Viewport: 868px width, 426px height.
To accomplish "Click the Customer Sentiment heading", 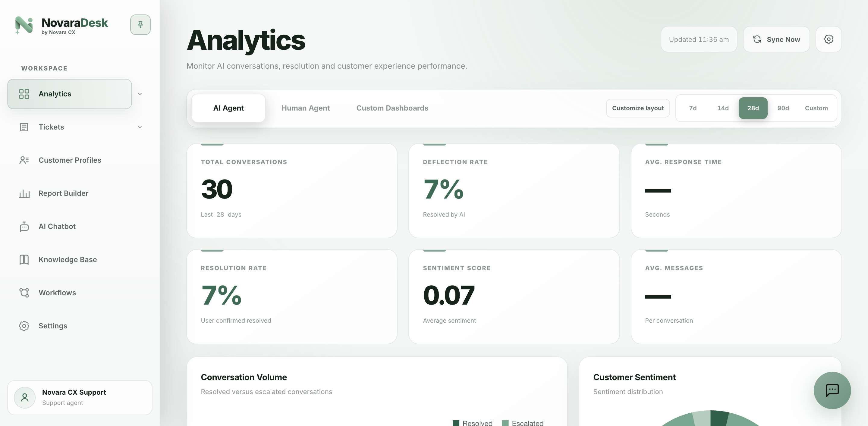I will pyautogui.click(x=634, y=377).
